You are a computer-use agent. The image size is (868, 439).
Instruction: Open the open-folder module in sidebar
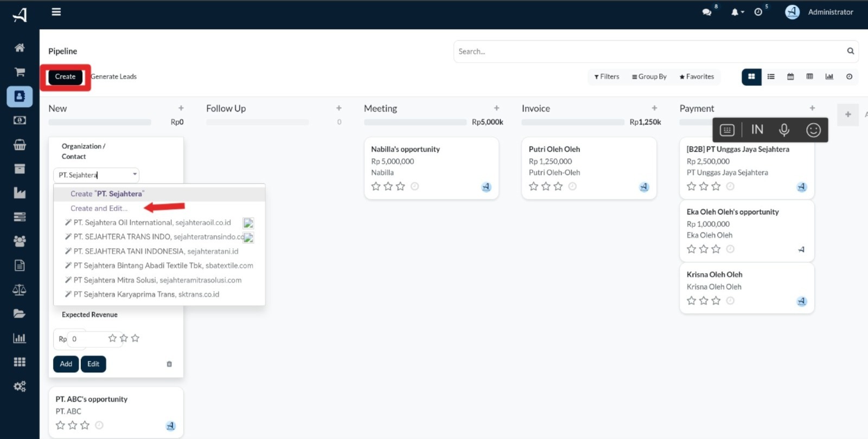20,313
